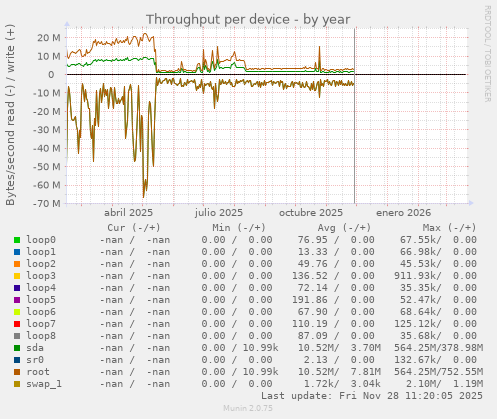Click the loop3 yellow legend swatch

17,276
